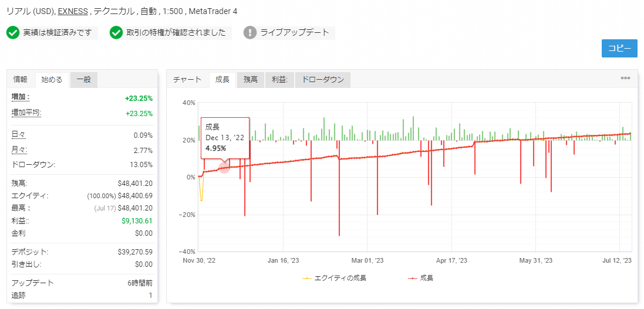Switch to the ドローダウン chart tab
This screenshot has width=644, height=309.
[x=322, y=80]
